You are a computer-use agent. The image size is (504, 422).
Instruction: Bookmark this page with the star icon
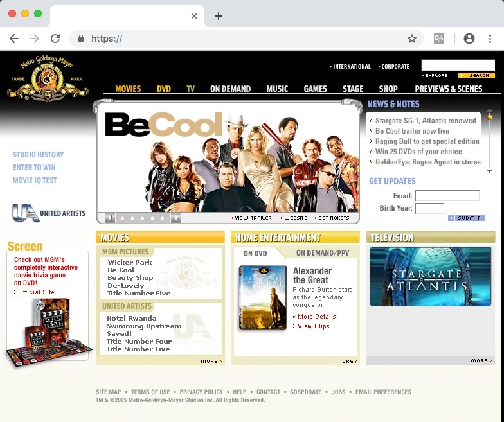[x=411, y=39]
